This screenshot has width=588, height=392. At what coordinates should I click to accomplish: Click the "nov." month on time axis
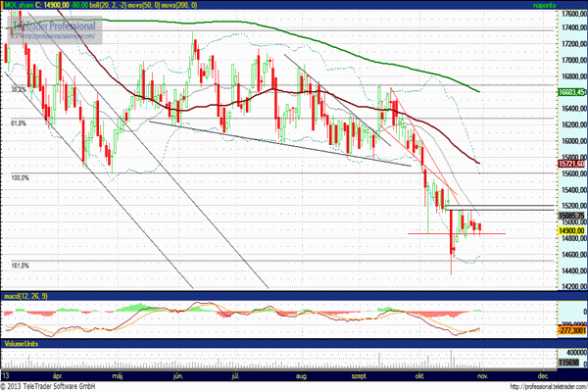482,375
